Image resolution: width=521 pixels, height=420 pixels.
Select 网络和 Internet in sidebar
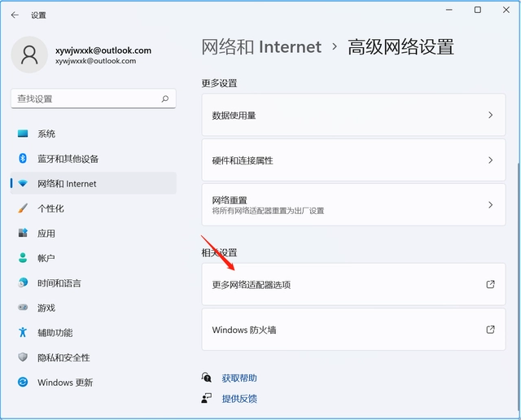click(x=94, y=183)
